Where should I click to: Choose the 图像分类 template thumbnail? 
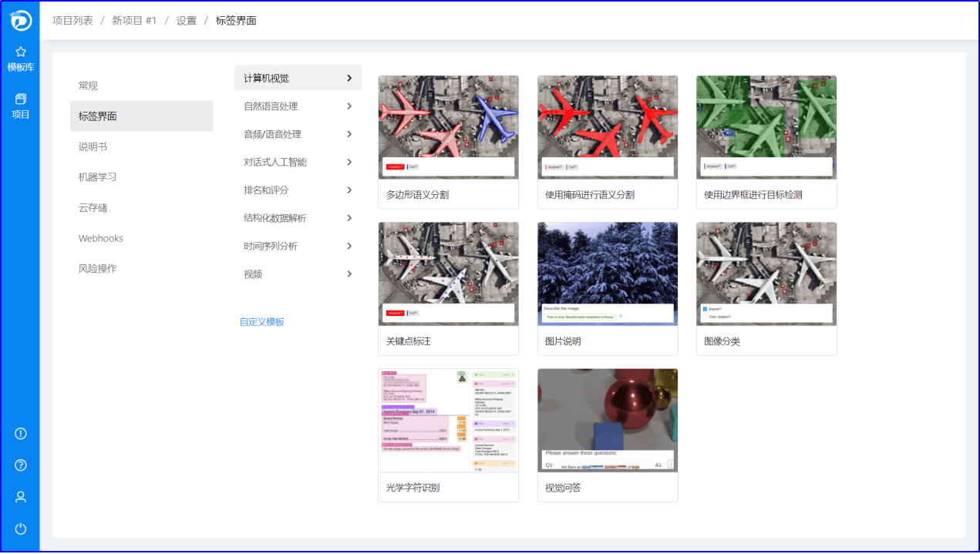coord(766,274)
